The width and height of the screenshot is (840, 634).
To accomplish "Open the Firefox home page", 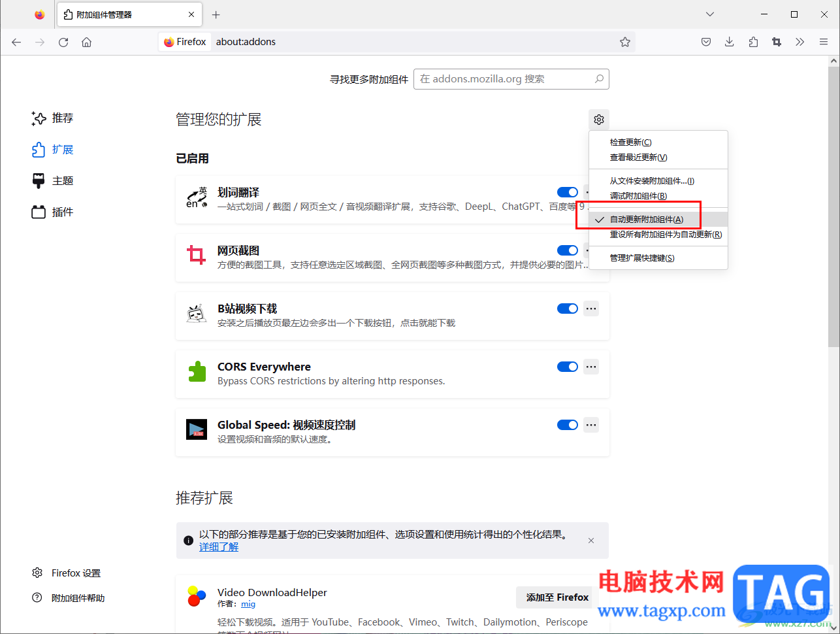I will 86,42.
